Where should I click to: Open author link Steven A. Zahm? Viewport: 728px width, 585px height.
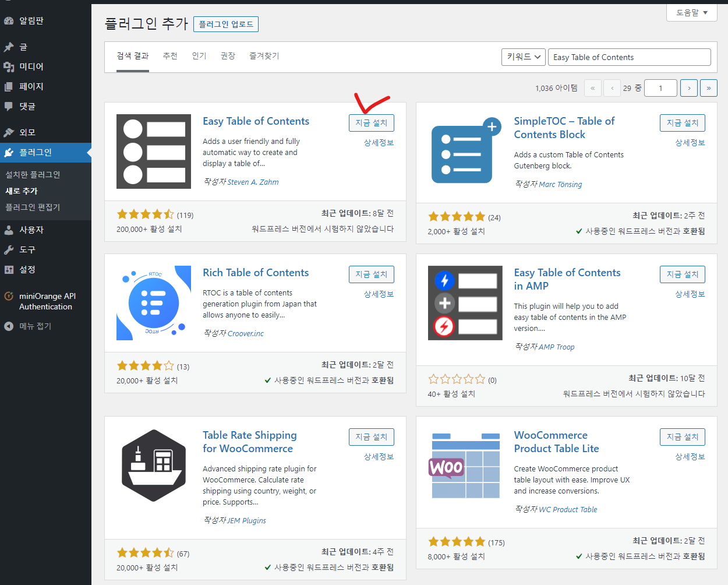point(253,182)
